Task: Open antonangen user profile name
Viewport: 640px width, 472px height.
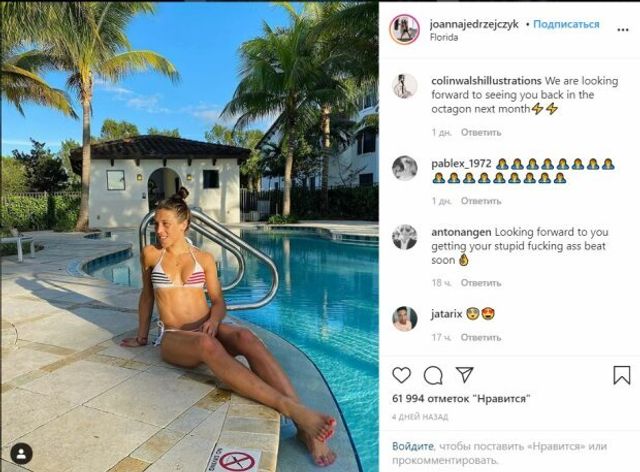Action: click(x=461, y=232)
